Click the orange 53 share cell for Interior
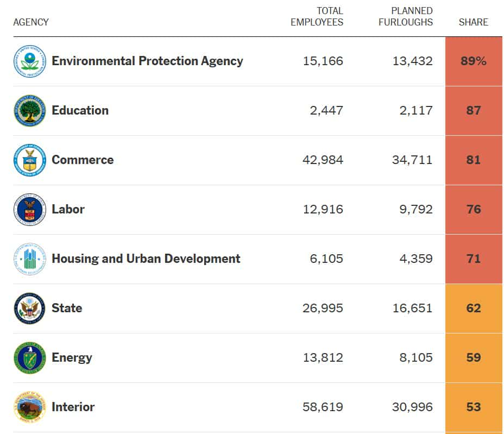This screenshot has width=504, height=434. point(474,407)
